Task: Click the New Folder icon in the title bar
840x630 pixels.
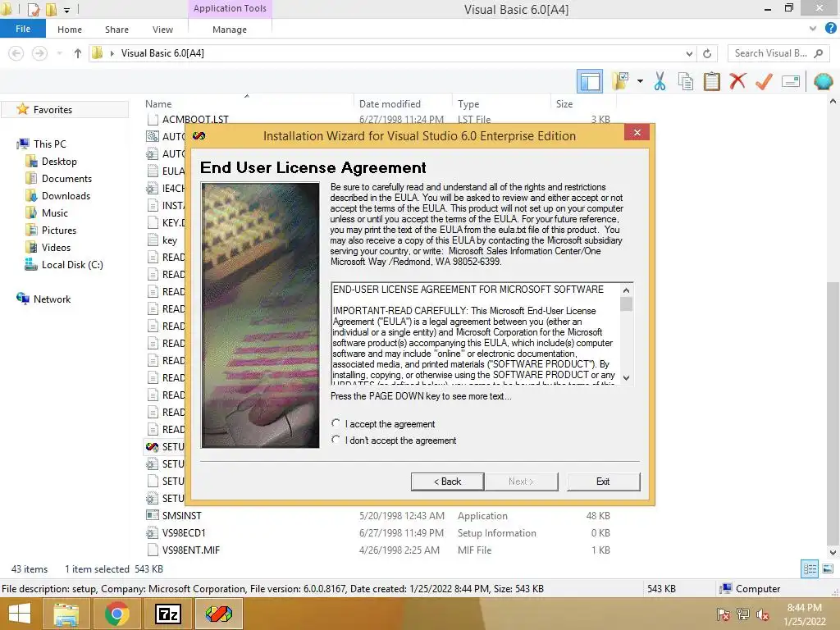Action: pyautogui.click(x=52, y=9)
